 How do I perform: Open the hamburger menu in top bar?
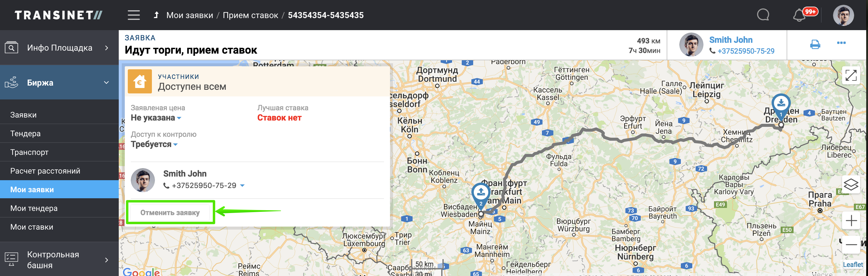pyautogui.click(x=134, y=15)
